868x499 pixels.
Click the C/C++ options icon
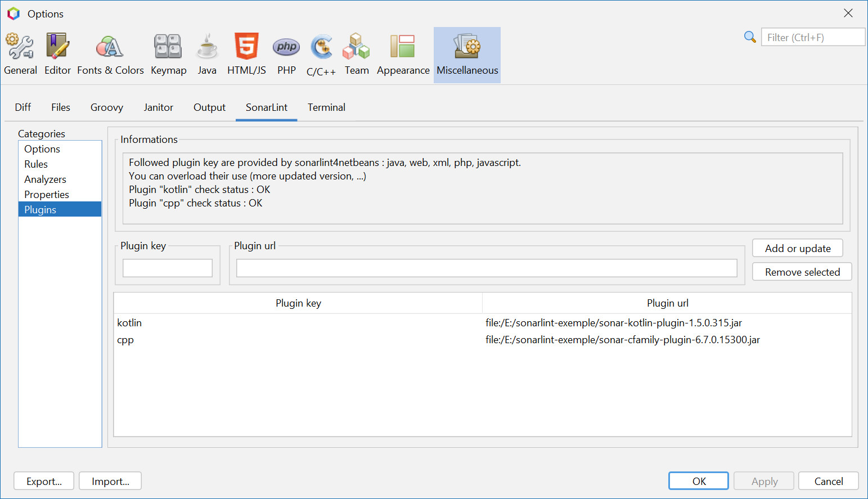point(321,54)
